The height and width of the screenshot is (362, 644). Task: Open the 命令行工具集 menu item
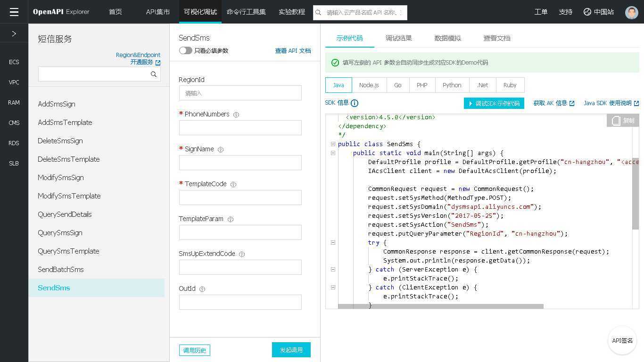246,12
